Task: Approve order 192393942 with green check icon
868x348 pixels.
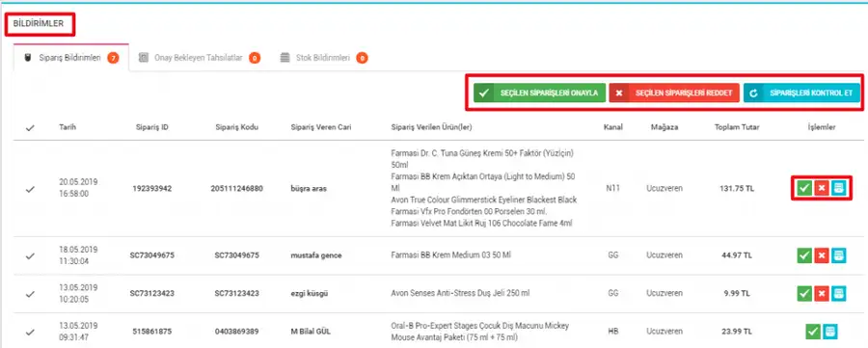Action: click(x=805, y=189)
